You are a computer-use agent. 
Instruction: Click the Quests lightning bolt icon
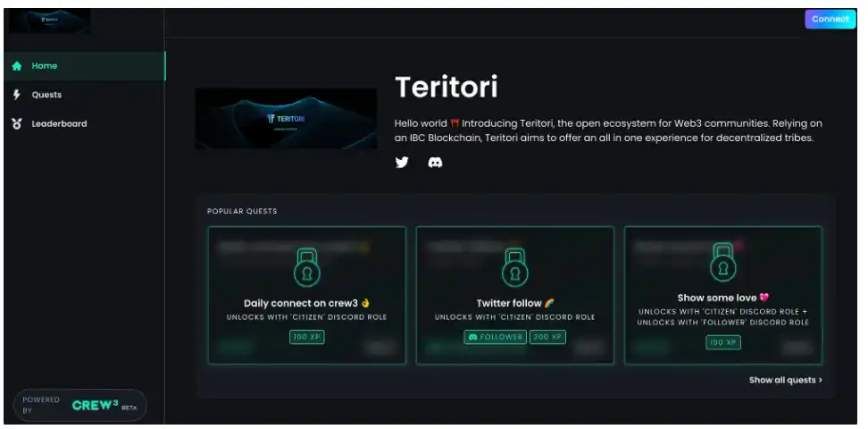click(x=17, y=95)
